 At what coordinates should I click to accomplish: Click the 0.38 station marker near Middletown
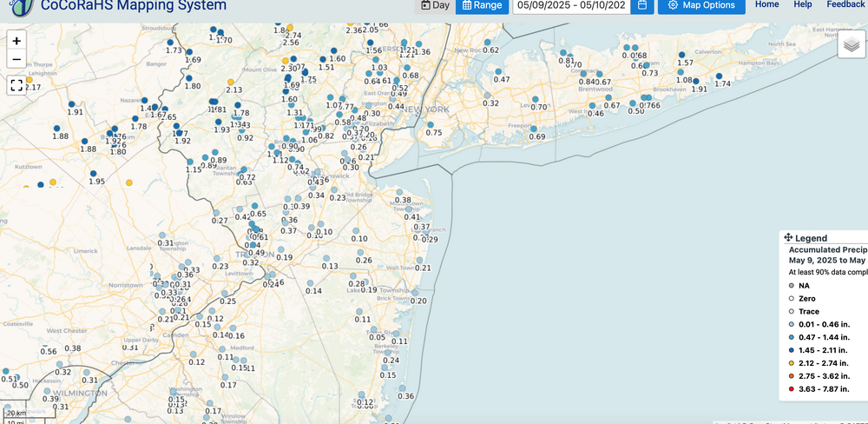[399, 192]
